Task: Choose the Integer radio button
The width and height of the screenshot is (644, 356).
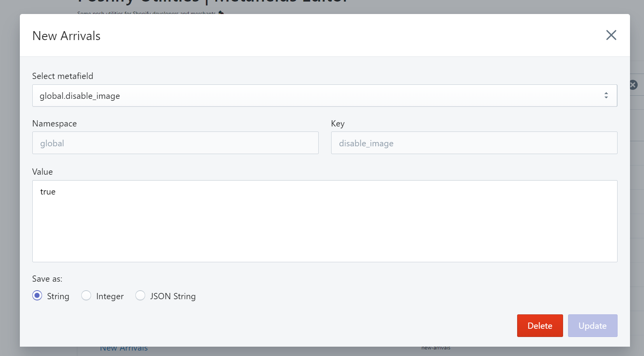Action: 86,296
